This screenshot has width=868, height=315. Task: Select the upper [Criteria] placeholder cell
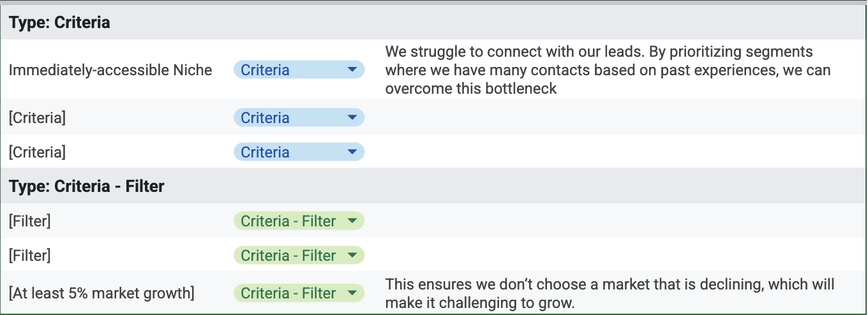[37, 118]
